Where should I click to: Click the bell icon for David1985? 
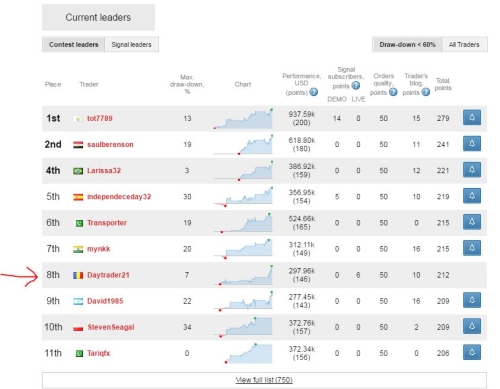[472, 300]
